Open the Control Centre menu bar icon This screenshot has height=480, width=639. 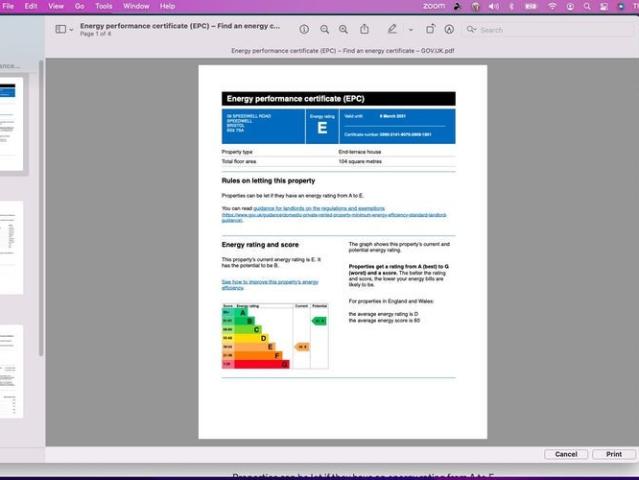pyautogui.click(x=604, y=6)
